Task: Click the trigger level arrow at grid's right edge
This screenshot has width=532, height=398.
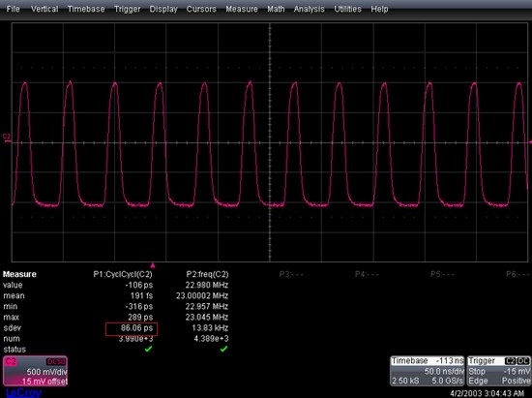Action: 530,142
